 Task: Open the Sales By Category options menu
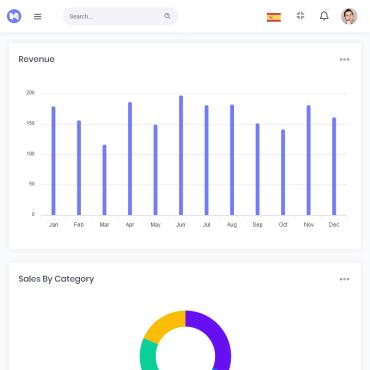coord(344,279)
